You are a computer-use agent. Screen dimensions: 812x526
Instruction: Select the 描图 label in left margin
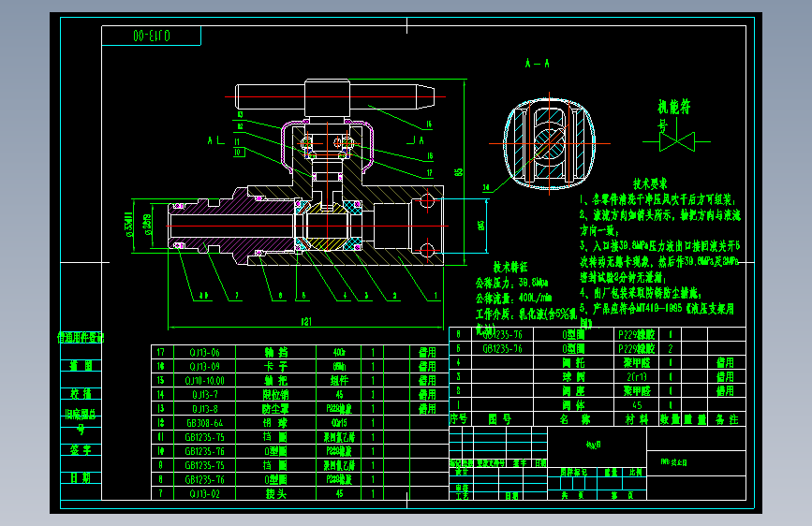point(81,366)
